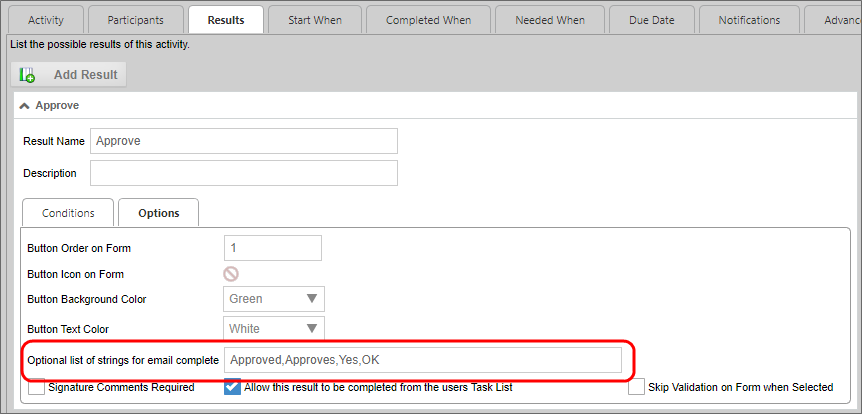Open the Notifications tab

click(x=748, y=20)
